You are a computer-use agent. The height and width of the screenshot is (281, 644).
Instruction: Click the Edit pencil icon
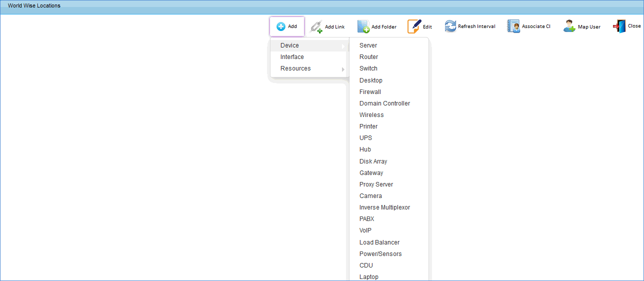(414, 26)
